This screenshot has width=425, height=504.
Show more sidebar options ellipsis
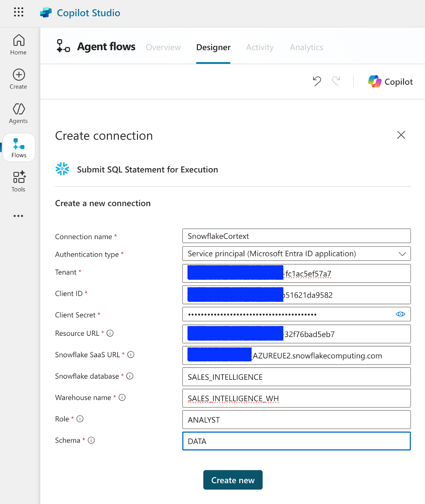[19, 216]
